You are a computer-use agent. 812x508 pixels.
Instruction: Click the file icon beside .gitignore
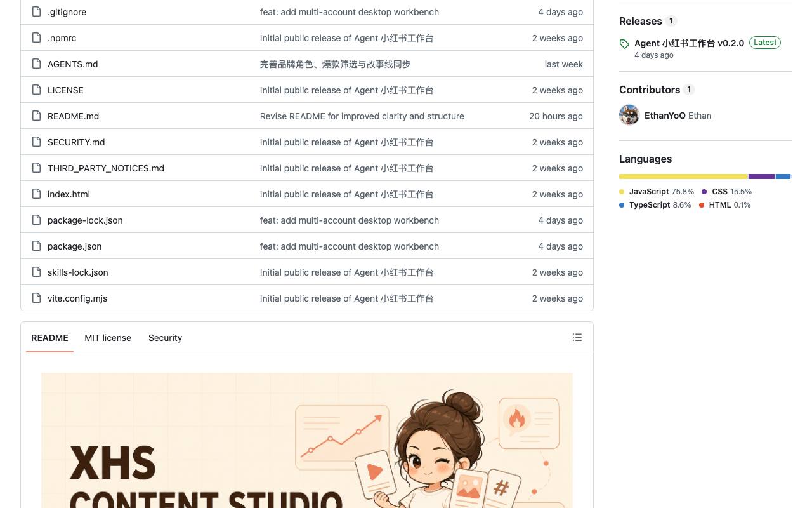point(37,11)
